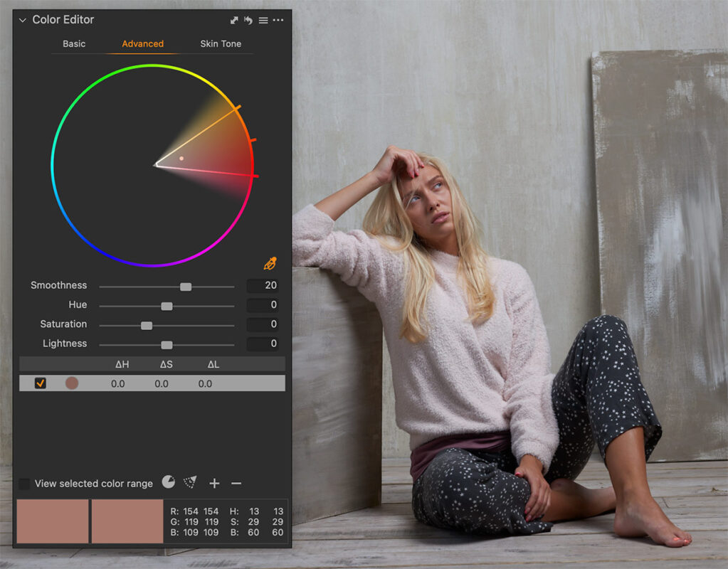Remove selected color with minus icon
Image resolution: width=728 pixels, height=569 pixels.
click(x=236, y=483)
